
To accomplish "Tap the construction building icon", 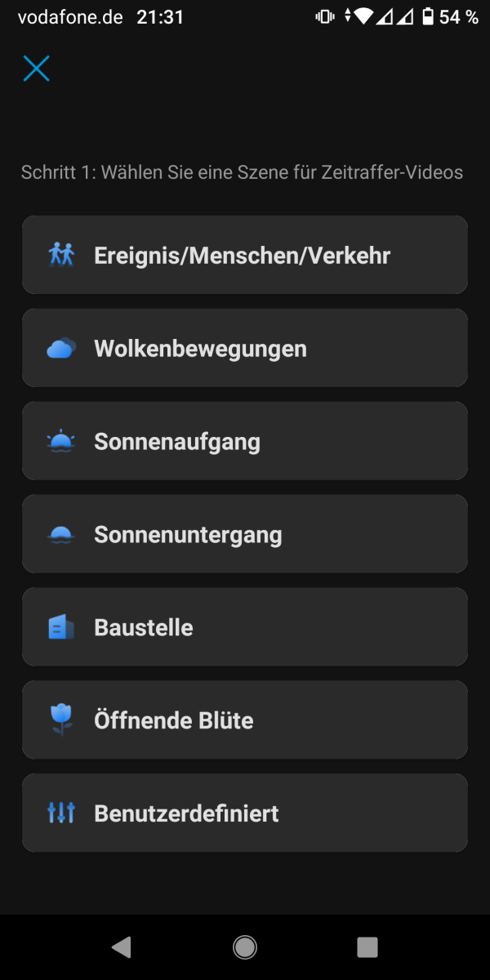I will (x=61, y=628).
